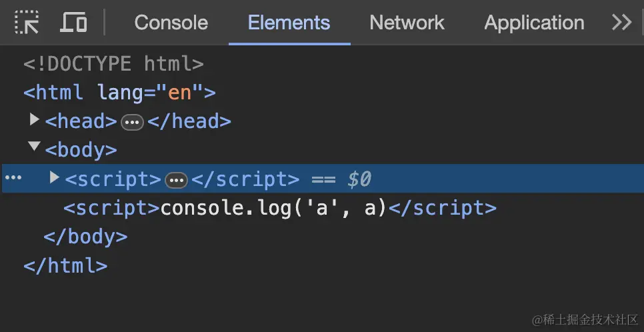Open the Network tab
644x332 pixels.
click(407, 23)
